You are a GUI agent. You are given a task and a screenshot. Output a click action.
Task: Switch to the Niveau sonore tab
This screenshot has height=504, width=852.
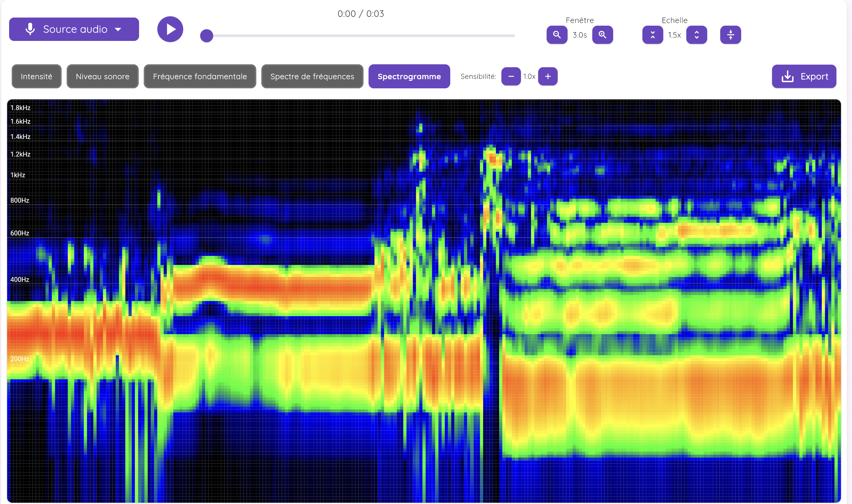tap(102, 76)
